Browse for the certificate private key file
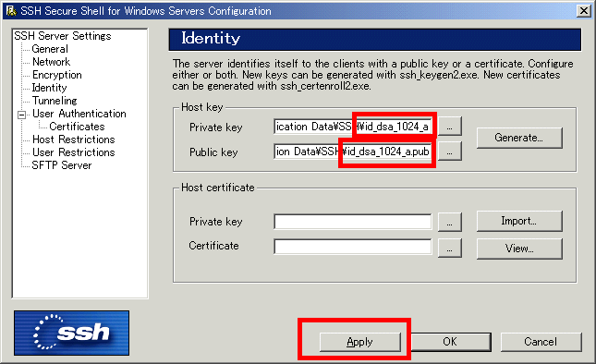This screenshot has height=364, width=596. [450, 222]
